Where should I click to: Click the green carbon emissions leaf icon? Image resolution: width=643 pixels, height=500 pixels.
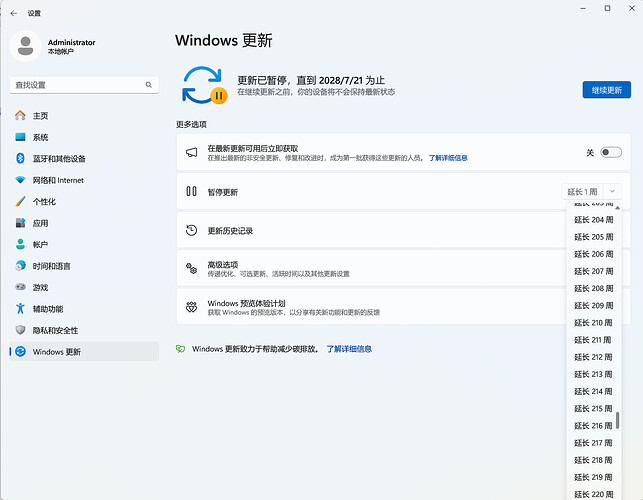pos(180,349)
